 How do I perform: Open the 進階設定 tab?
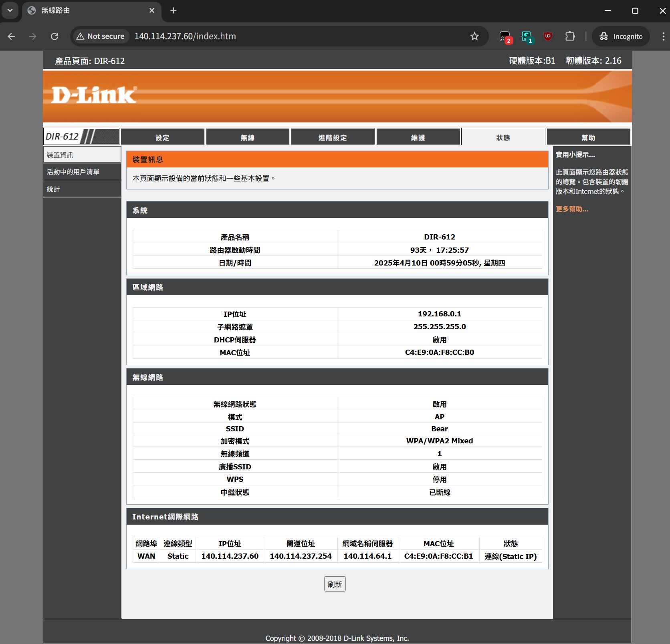click(333, 137)
